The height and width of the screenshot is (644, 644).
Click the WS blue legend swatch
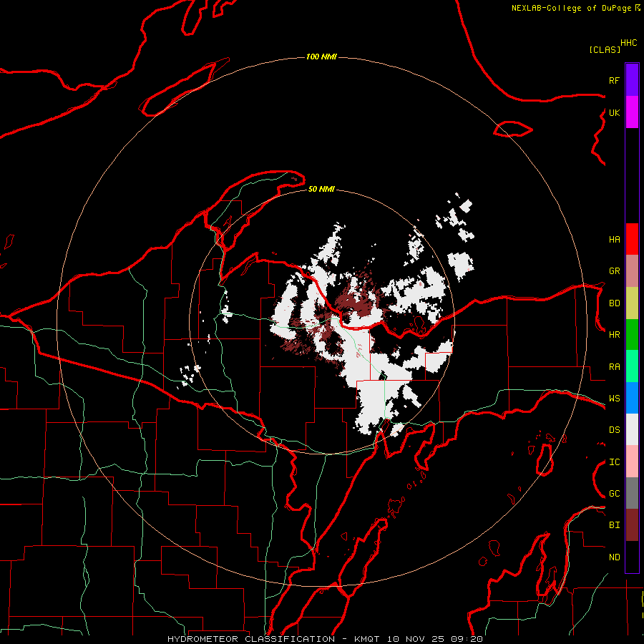click(632, 398)
